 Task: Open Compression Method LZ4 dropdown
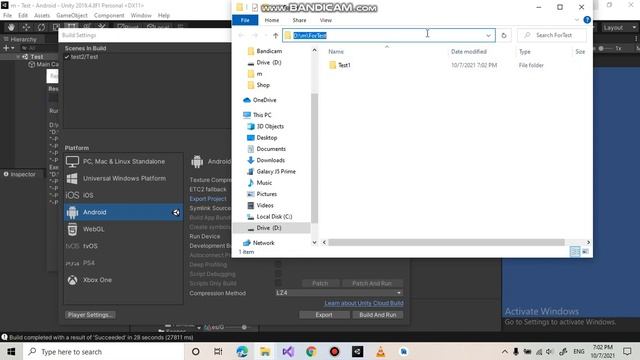(339, 293)
